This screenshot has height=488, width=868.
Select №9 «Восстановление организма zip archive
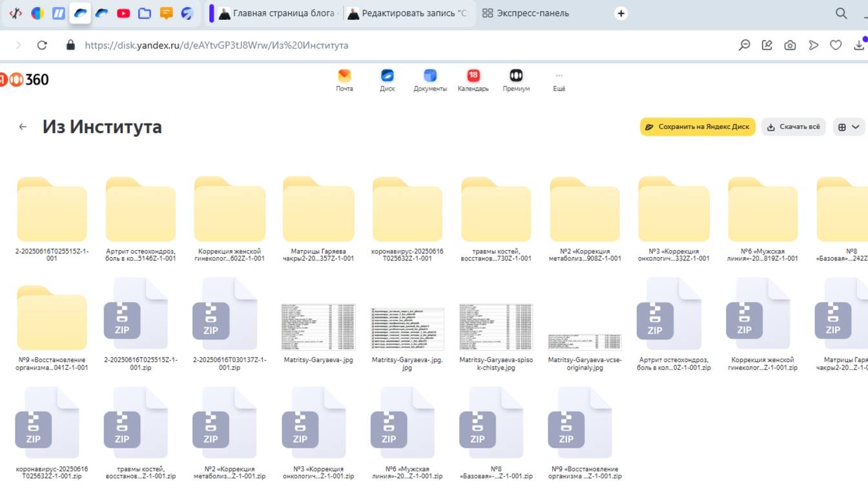click(585, 433)
